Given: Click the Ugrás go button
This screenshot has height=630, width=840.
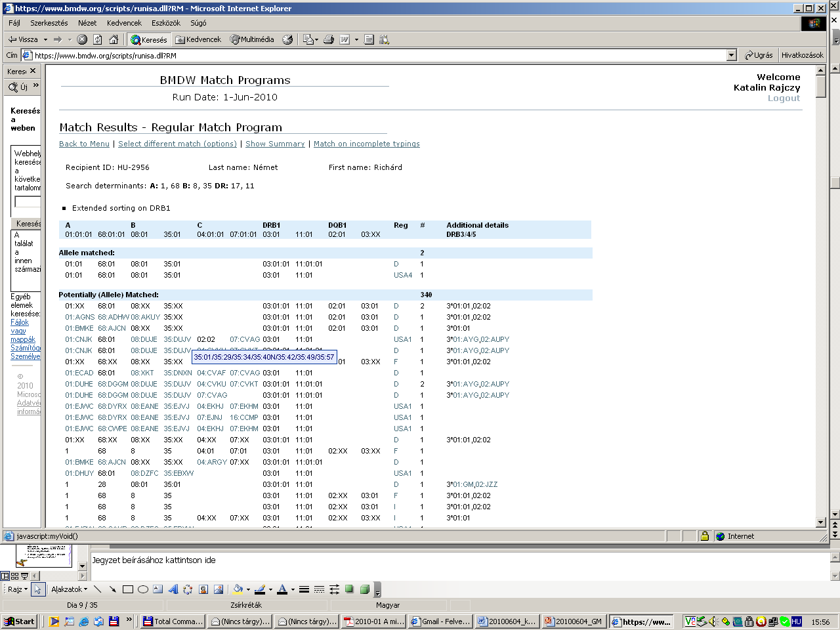Looking at the screenshot, I should 758,55.
